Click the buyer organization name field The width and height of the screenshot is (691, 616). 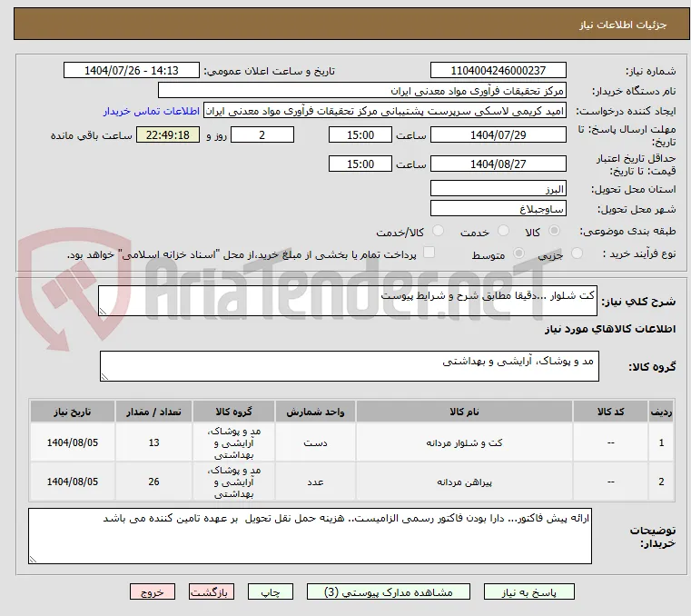point(361,90)
